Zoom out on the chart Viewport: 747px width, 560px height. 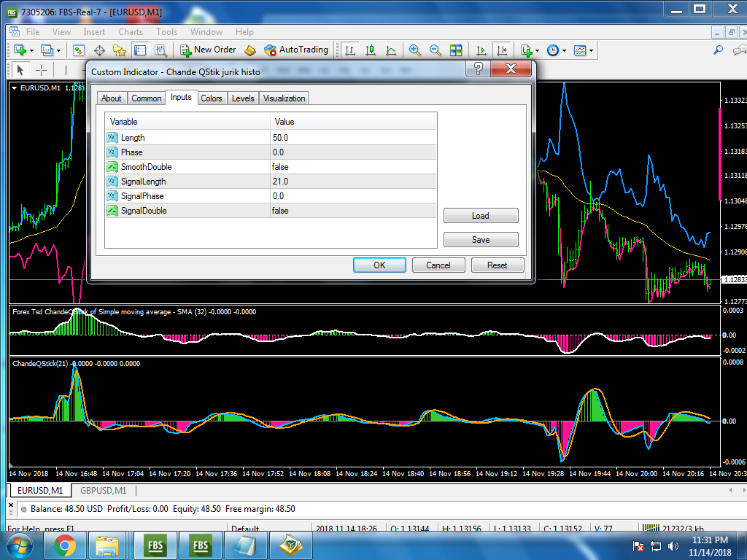point(436,50)
